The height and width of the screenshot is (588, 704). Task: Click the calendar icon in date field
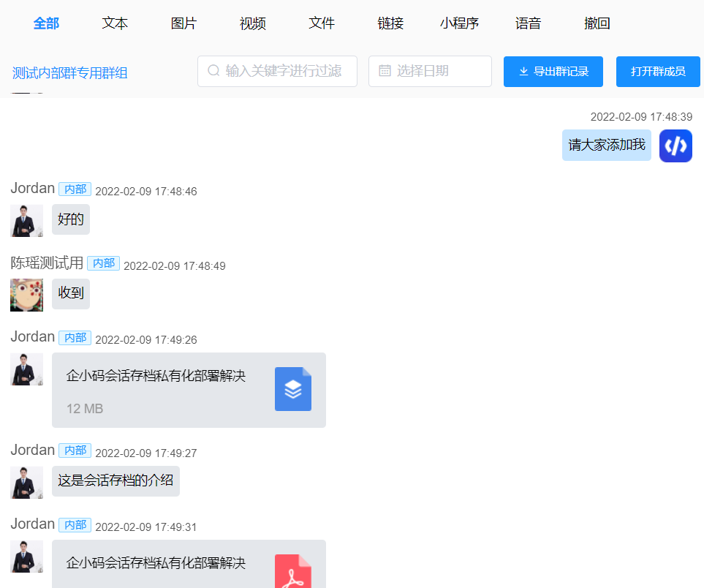(385, 70)
